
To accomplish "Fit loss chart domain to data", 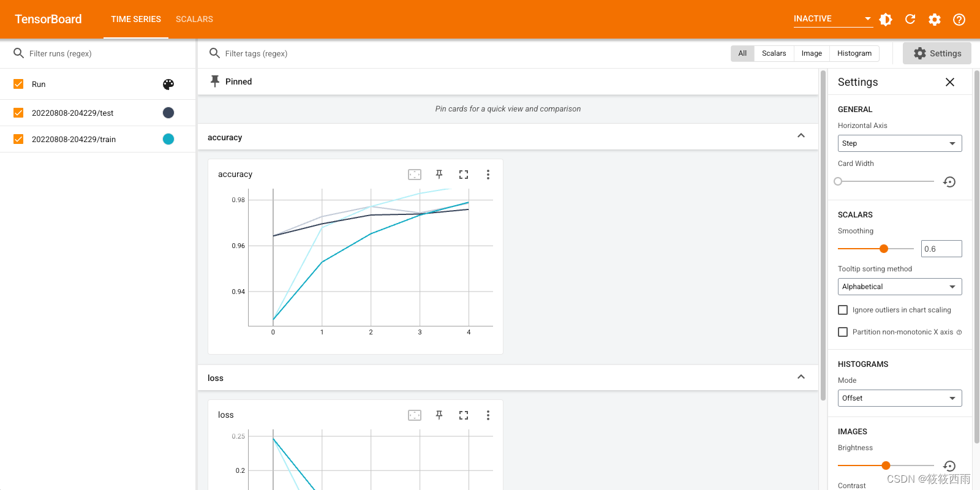I will pos(415,415).
